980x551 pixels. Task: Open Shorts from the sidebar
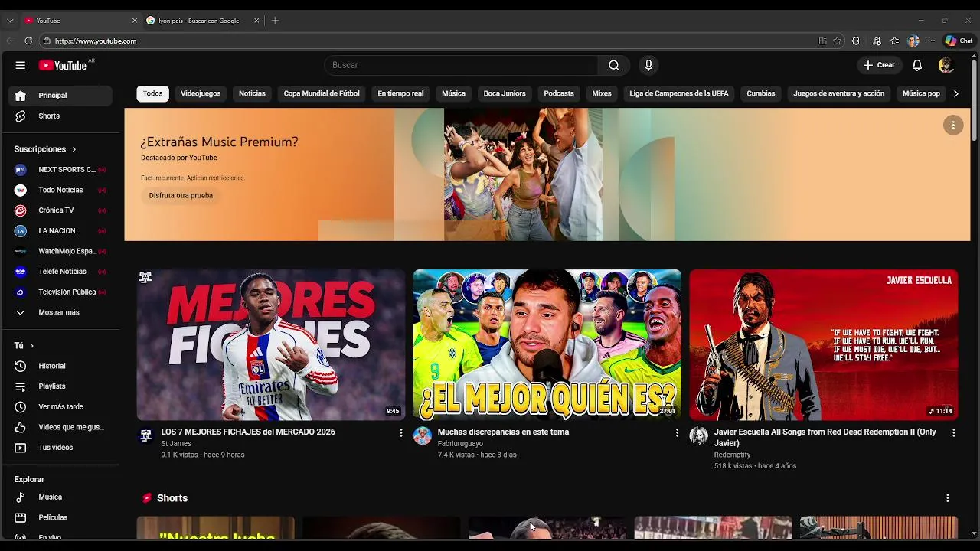[60, 116]
